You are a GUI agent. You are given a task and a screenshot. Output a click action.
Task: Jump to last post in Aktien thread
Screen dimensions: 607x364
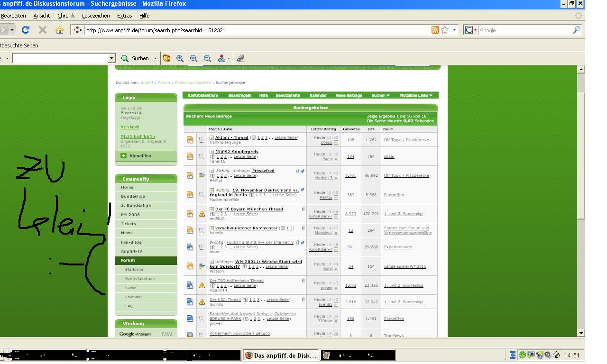tap(336, 142)
